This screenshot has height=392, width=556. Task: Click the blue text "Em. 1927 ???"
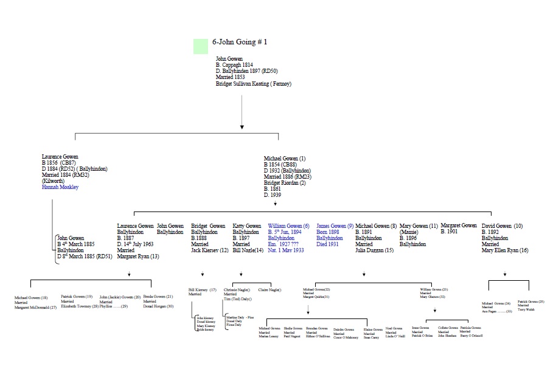283,244
